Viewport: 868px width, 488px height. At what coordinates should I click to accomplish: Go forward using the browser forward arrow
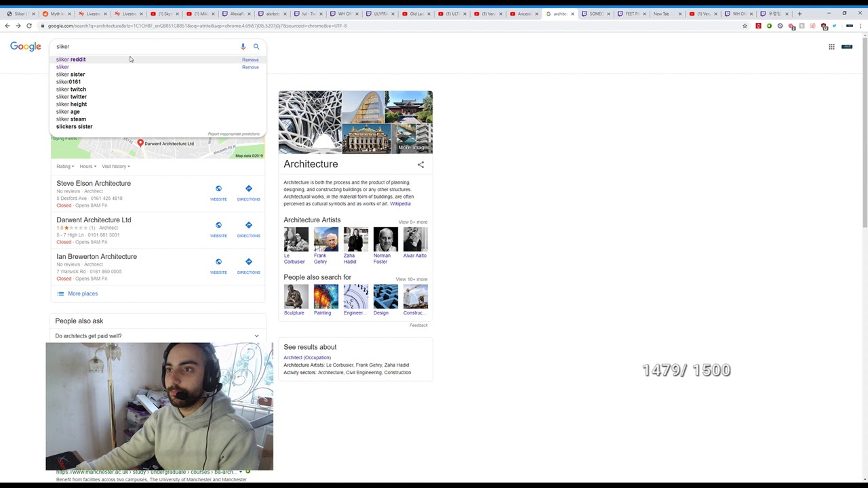point(18,26)
